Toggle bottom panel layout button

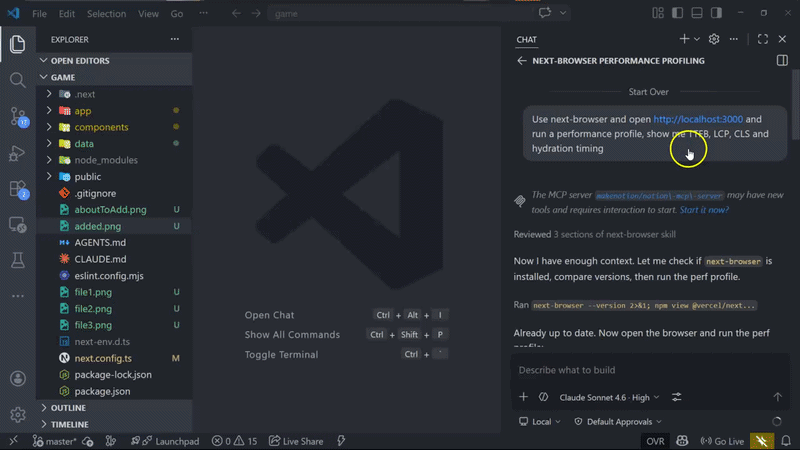(696, 13)
